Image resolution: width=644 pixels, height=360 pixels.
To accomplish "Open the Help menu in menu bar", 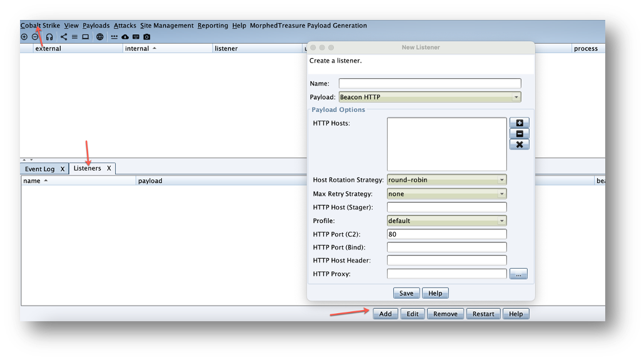I will click(x=239, y=26).
